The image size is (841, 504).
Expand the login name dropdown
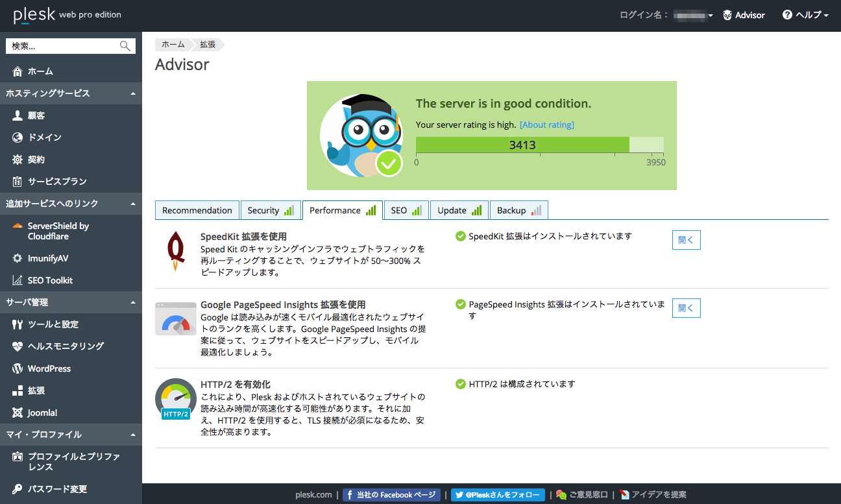click(x=693, y=15)
